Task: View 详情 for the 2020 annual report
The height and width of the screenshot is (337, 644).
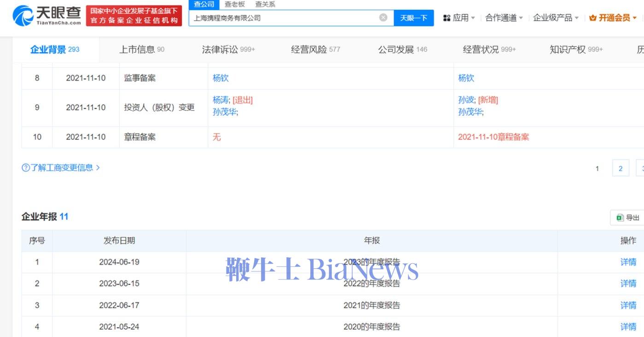Action: click(x=628, y=327)
